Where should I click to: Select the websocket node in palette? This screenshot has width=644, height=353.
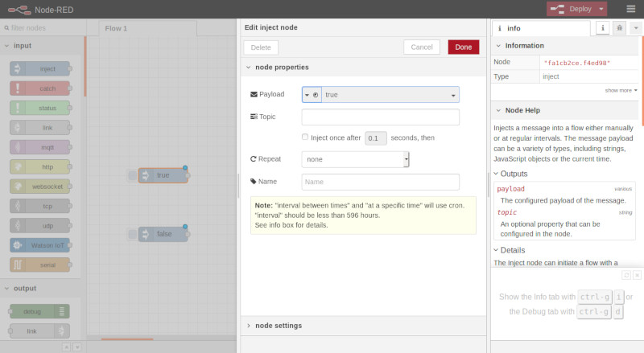click(x=39, y=187)
